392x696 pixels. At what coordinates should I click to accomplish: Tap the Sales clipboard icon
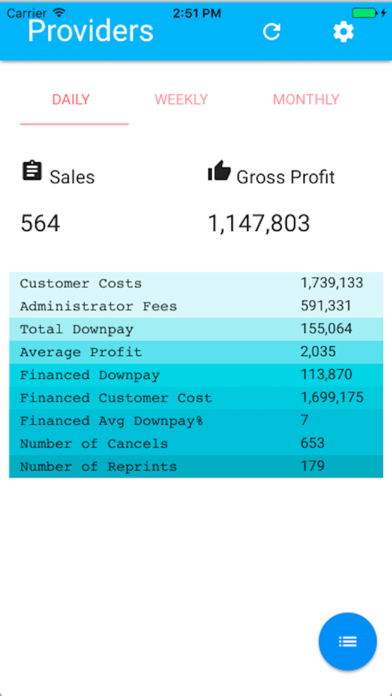pyautogui.click(x=32, y=171)
